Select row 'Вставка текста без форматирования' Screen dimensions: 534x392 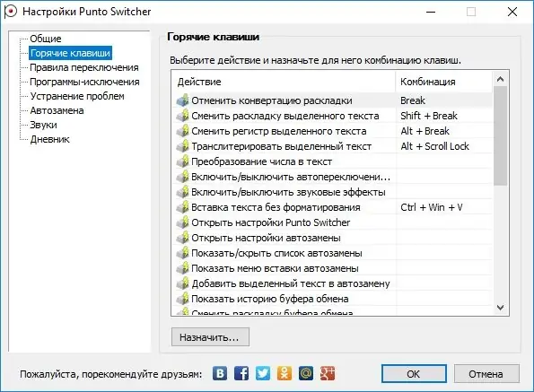click(x=332, y=207)
